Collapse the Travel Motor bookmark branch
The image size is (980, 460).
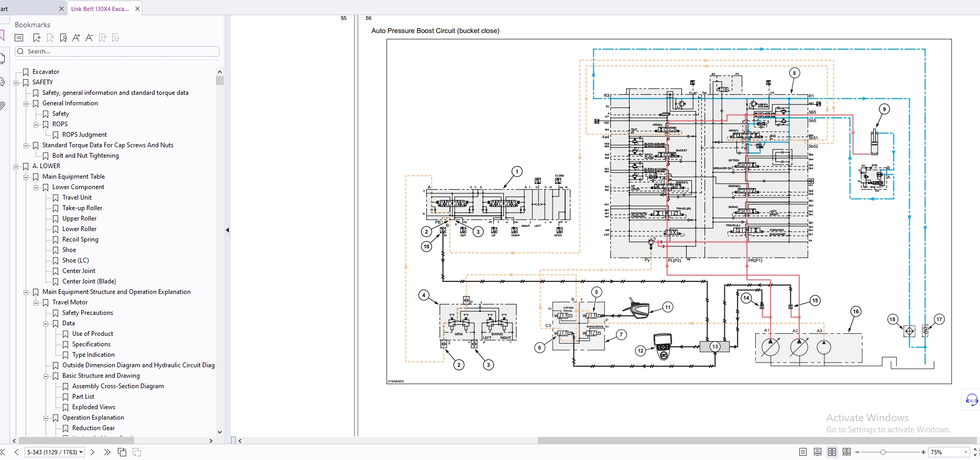(36, 303)
